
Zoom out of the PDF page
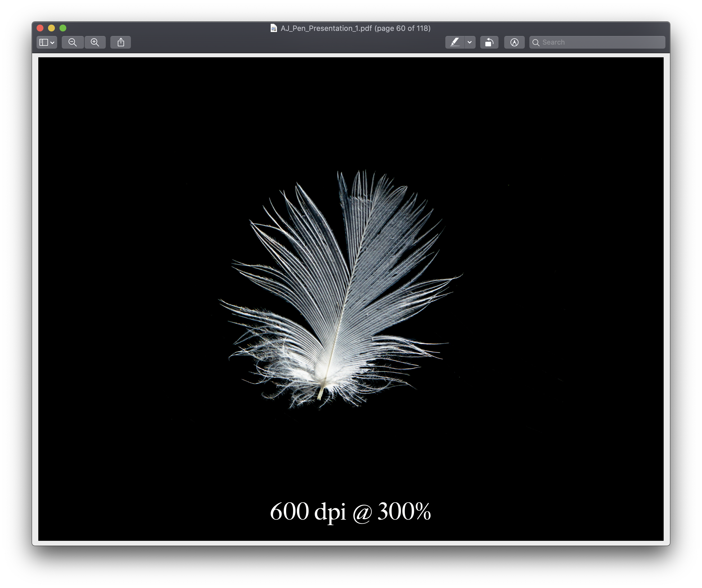coord(73,43)
